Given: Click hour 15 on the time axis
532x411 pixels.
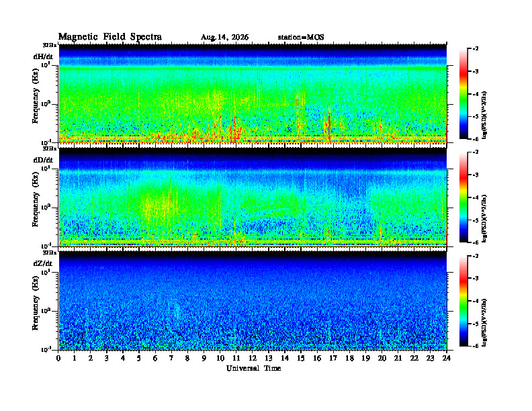Looking at the screenshot, I should (x=301, y=358).
